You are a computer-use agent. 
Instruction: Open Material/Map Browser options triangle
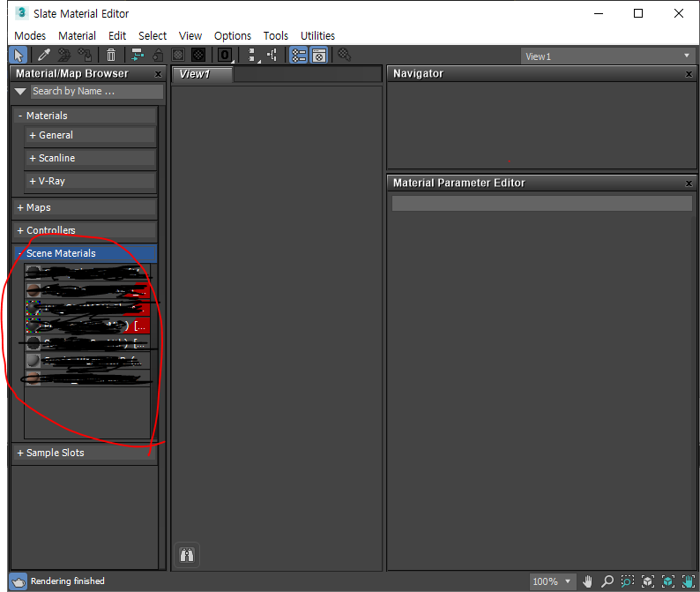pos(20,92)
